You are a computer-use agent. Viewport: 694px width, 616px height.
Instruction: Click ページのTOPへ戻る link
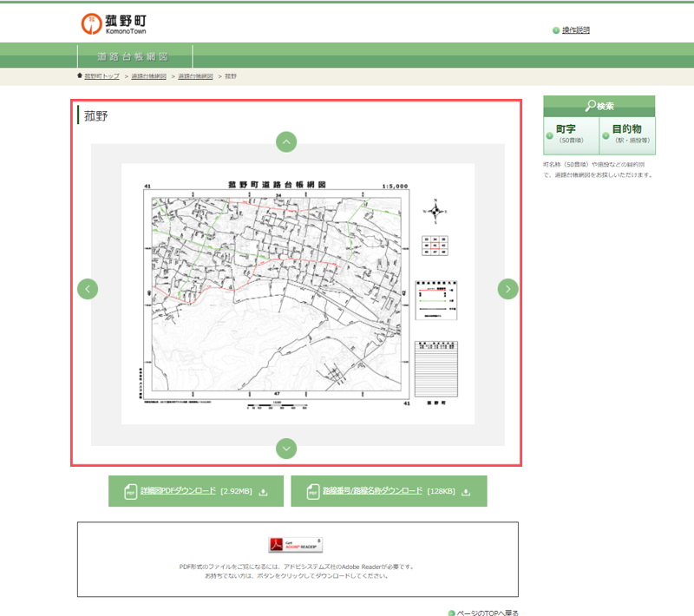point(488,613)
